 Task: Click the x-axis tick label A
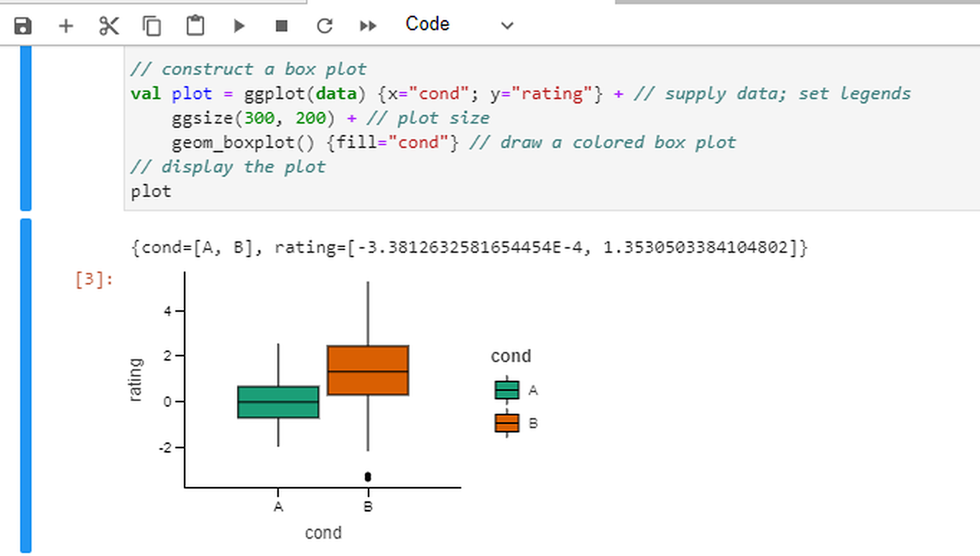click(279, 507)
